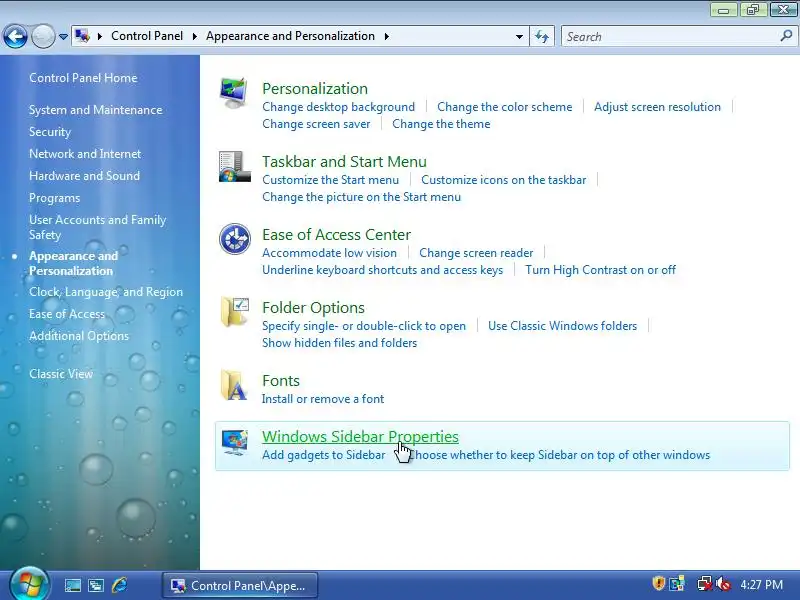This screenshot has height=600, width=800.
Task: Go back with the blue Back arrow
Action: pos(15,37)
